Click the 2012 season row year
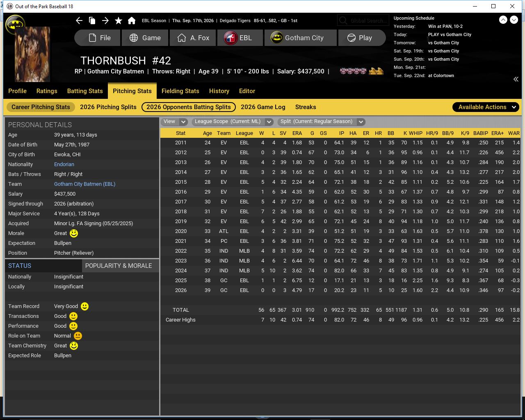 coord(181,153)
